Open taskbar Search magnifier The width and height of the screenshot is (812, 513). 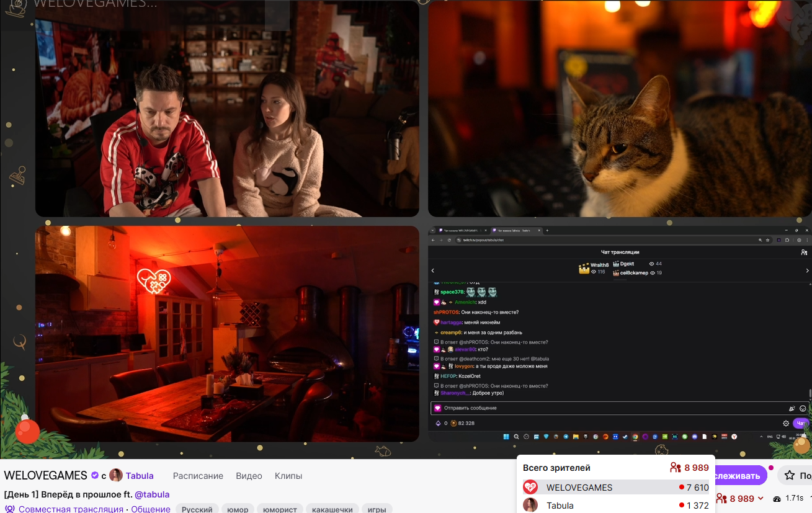516,437
